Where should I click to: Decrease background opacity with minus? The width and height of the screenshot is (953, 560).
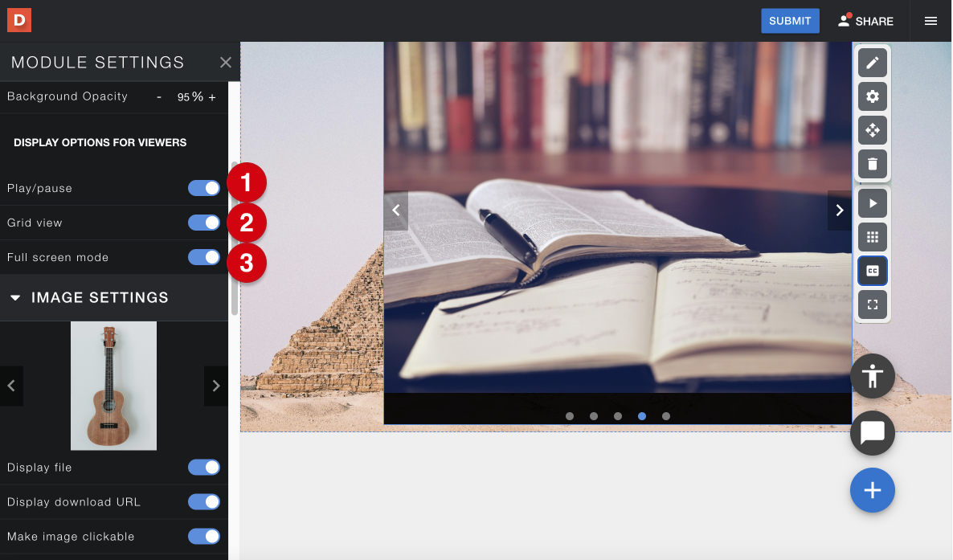tap(159, 96)
